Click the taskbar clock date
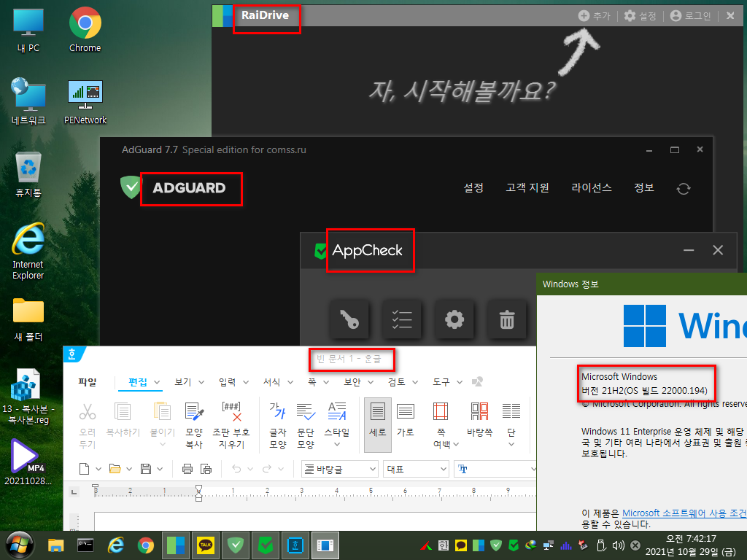Viewport: 747px width, 560px height. [690, 545]
